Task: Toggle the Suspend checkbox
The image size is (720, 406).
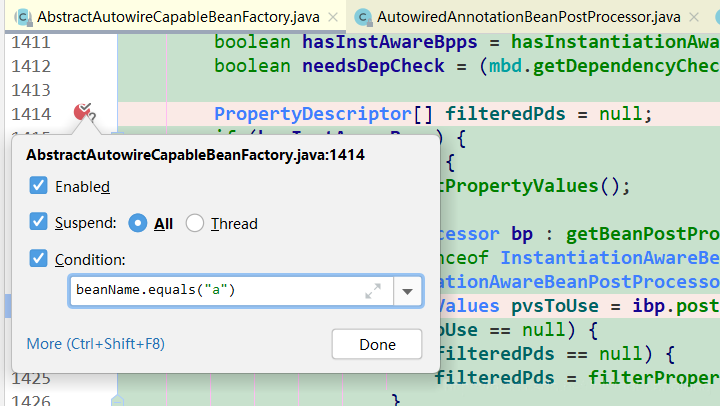Action: (38, 221)
